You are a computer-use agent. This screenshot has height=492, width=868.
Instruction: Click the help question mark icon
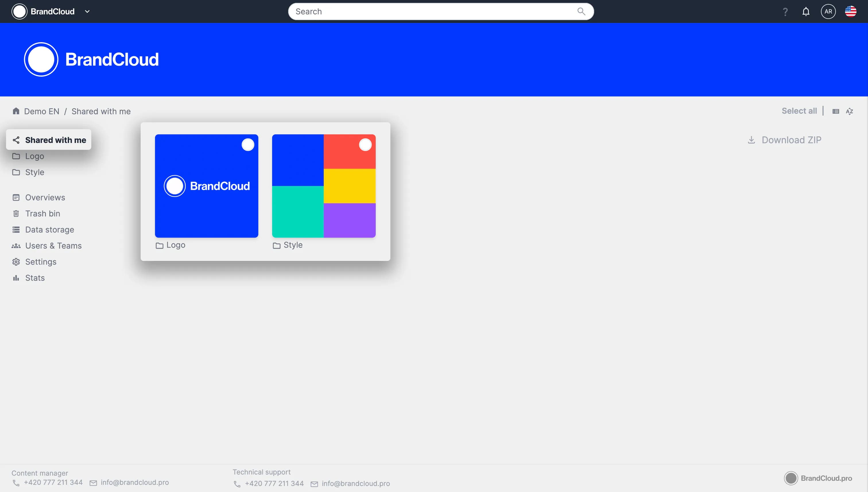[x=785, y=12]
